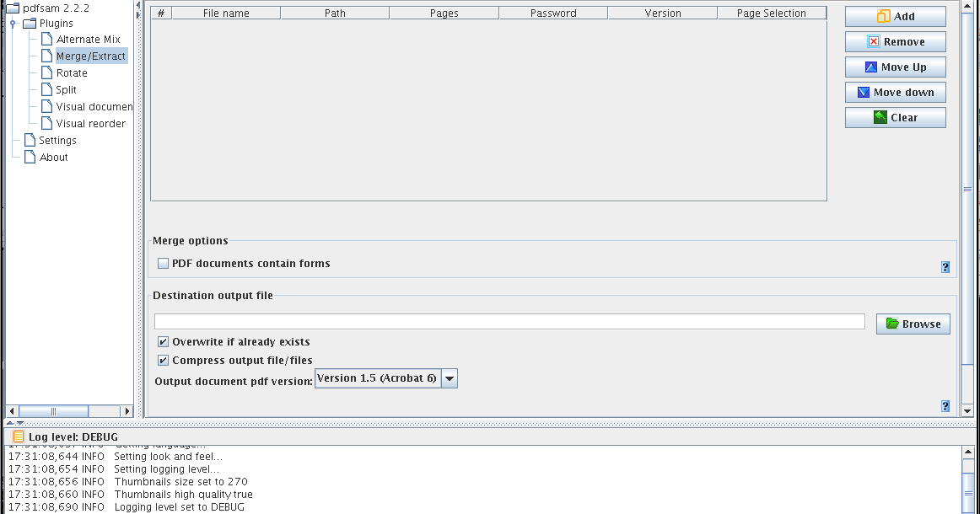Click the Pages column header
980x514 pixels.
444,13
